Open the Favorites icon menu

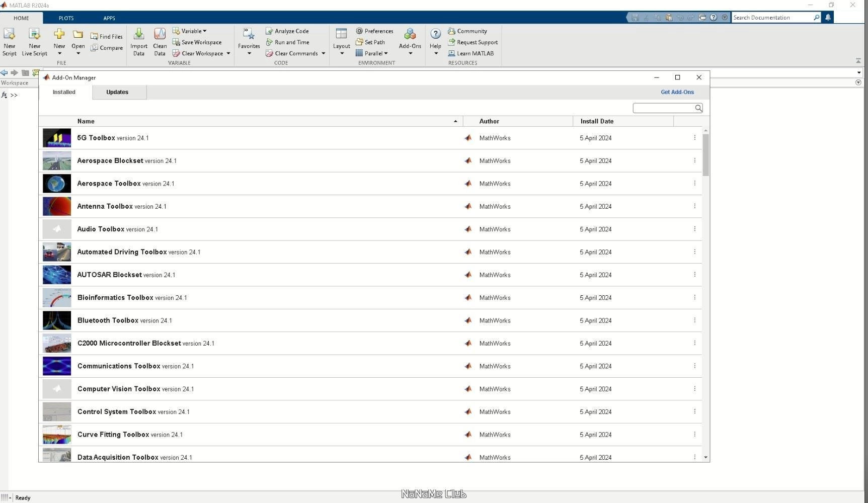pos(249,34)
